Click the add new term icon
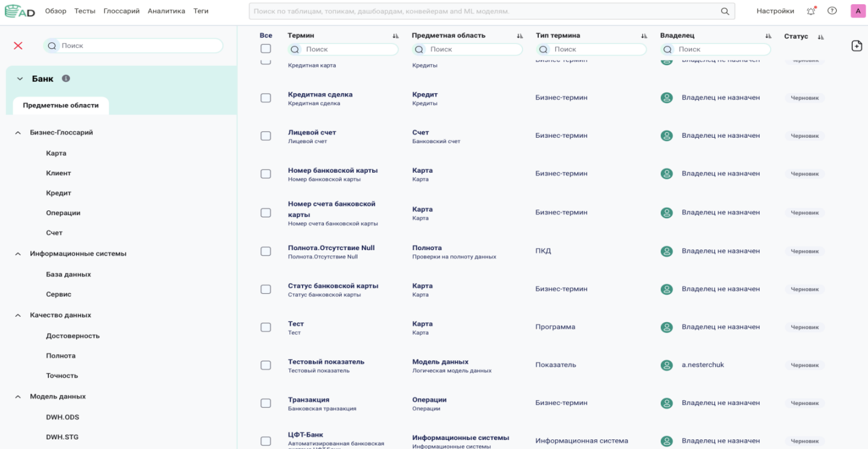The height and width of the screenshot is (449, 868). point(857,46)
